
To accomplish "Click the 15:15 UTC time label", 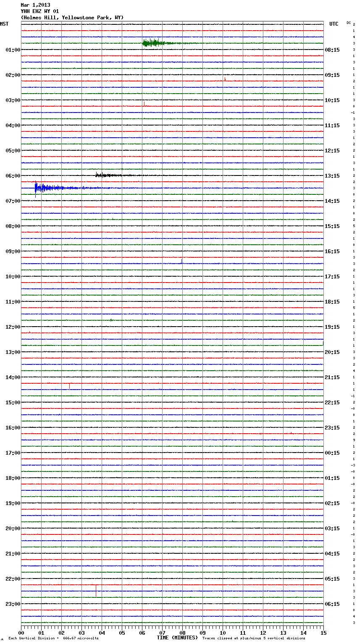I will (332, 226).
